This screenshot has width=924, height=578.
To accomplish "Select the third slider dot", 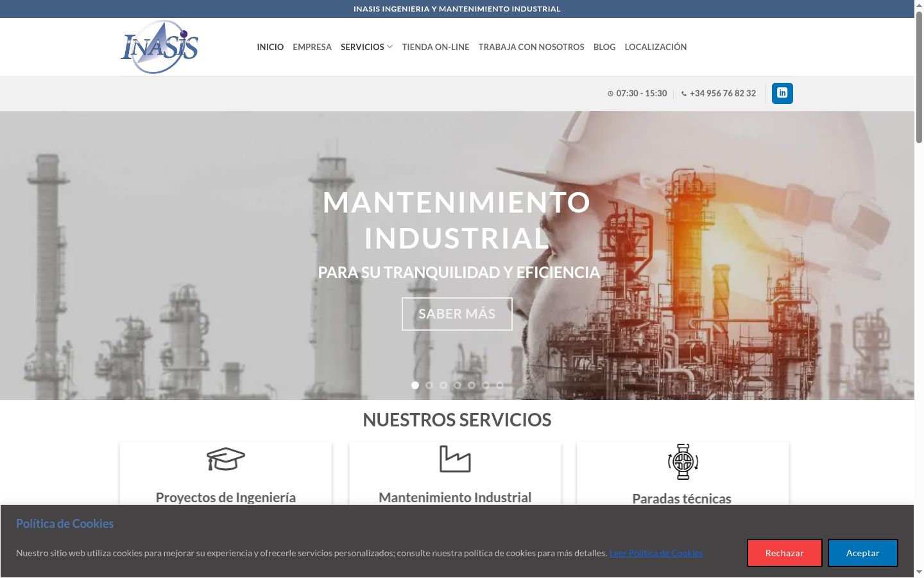I will (443, 385).
